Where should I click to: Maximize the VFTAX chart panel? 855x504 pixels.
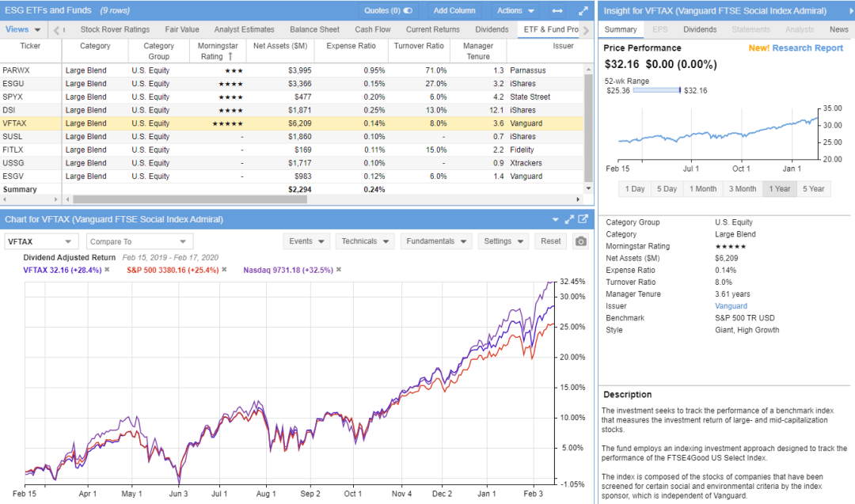click(568, 219)
